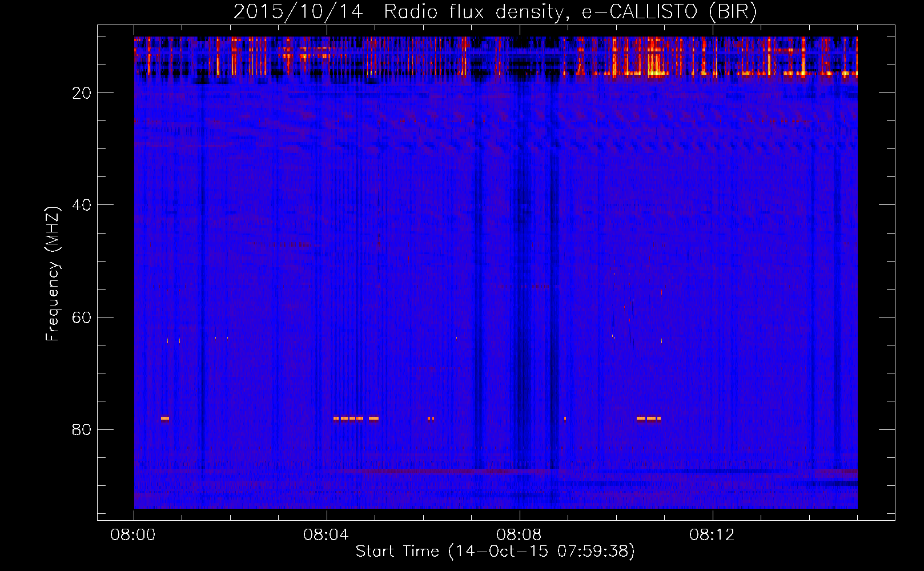Image resolution: width=924 pixels, height=571 pixels.
Task: Click the 'Start Time (14-Oct-15 07:59:38)' label
Action: coord(495,552)
